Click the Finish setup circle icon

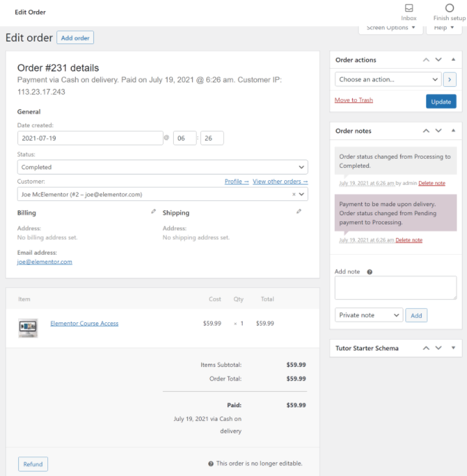(449, 8)
